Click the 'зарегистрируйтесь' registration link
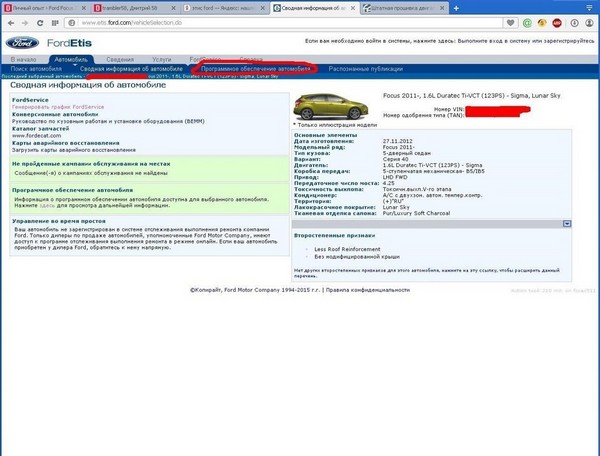This screenshot has height=456, width=600. (x=566, y=41)
